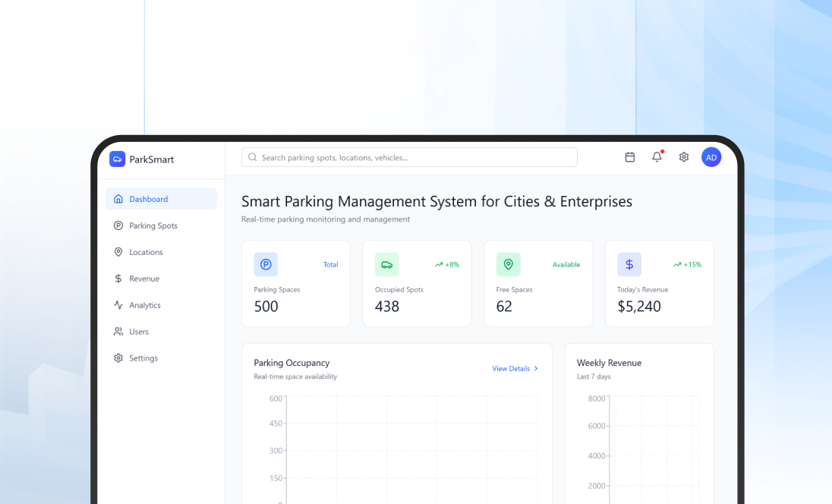
Task: Select the Dashboard home icon in the sidebar
Action: 118,199
